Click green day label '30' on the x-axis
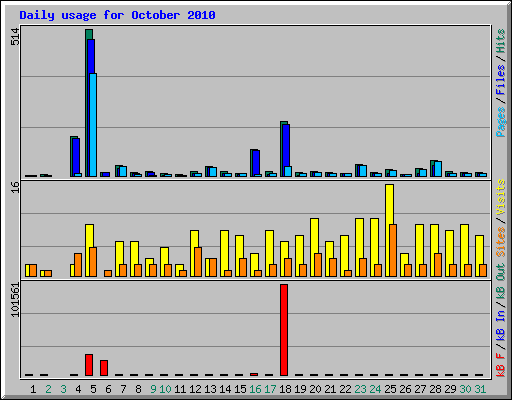This screenshot has height=400, width=512. [x=465, y=389]
